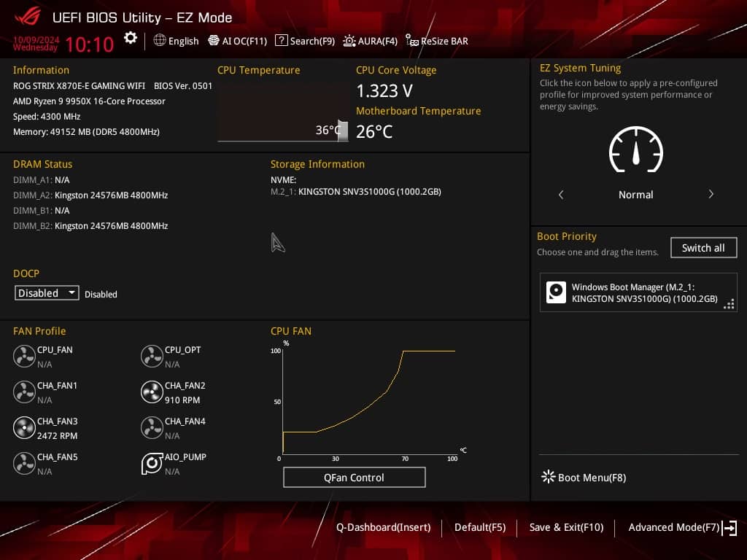Select the CHA_FAN3 fan icon

pyautogui.click(x=24, y=427)
